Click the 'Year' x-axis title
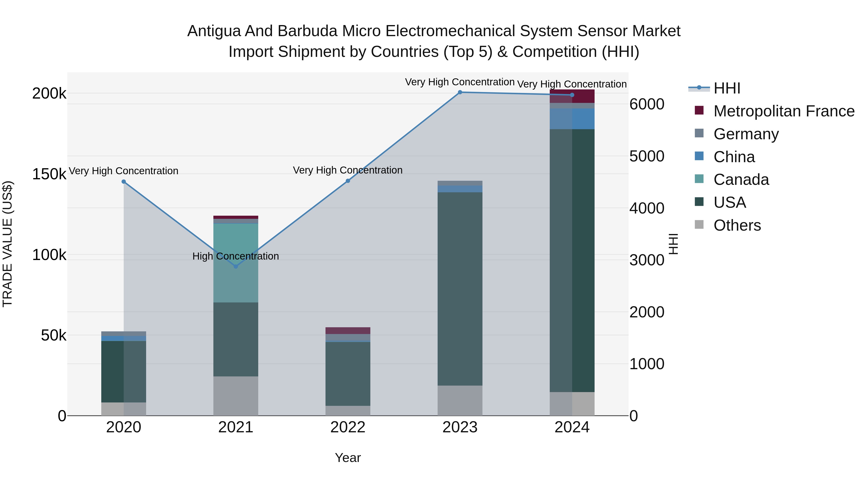868x488 pixels. coord(348,458)
